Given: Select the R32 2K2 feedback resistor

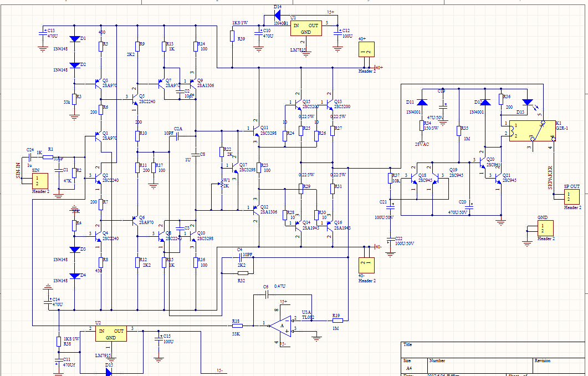Looking at the screenshot, I should coord(243,273).
